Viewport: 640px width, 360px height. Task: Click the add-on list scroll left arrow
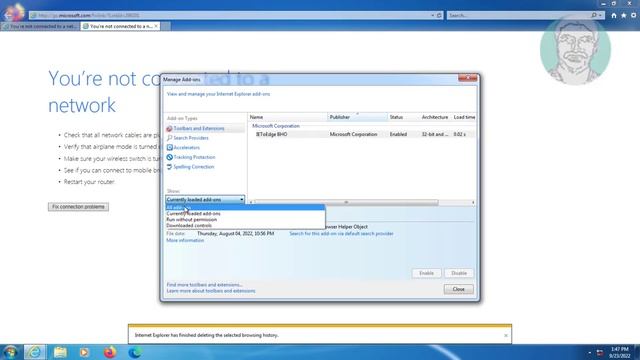(x=251, y=202)
